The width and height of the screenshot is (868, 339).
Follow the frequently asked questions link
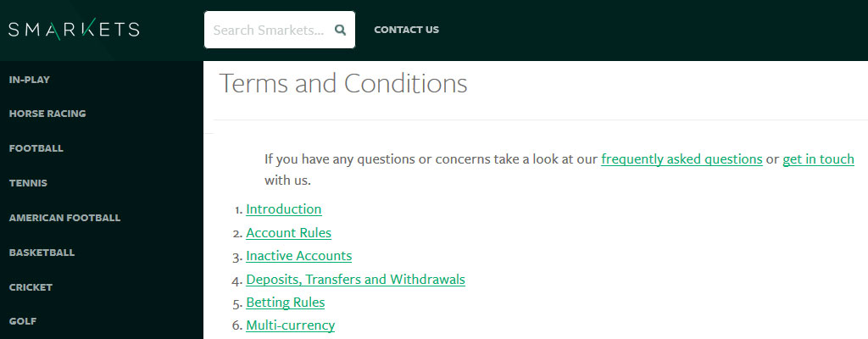coord(682,159)
